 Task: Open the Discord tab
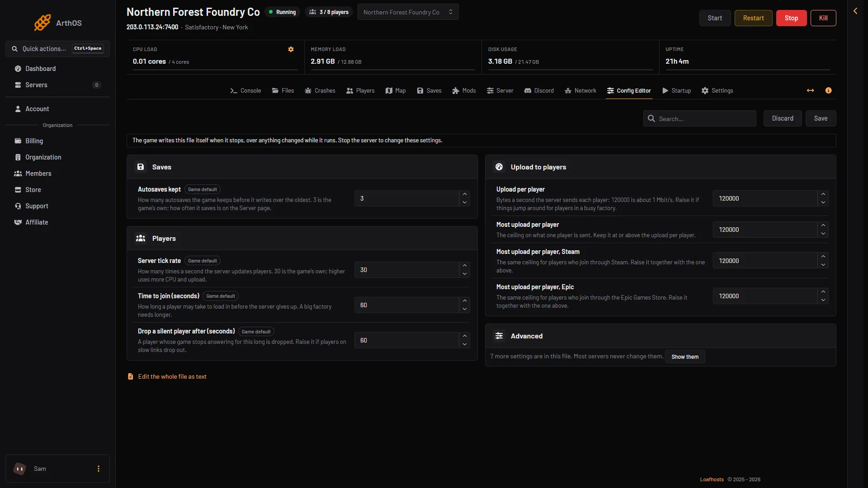tap(539, 91)
